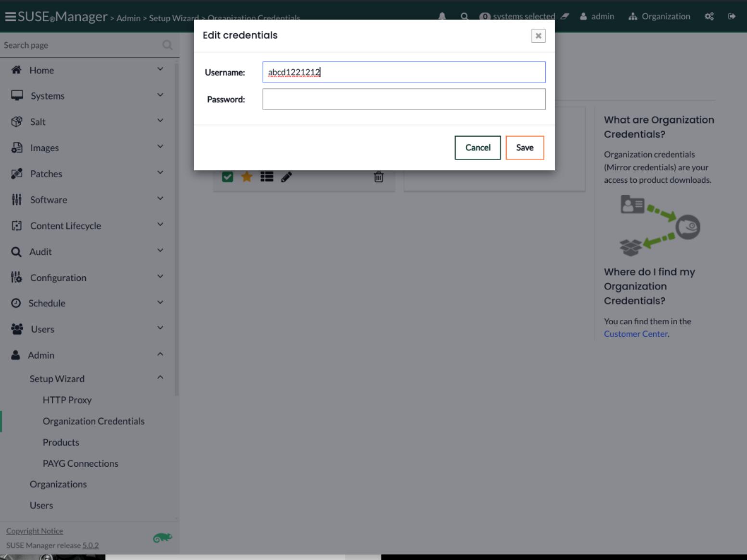Open the Customer Center link
The height and width of the screenshot is (560, 747).
click(635, 334)
